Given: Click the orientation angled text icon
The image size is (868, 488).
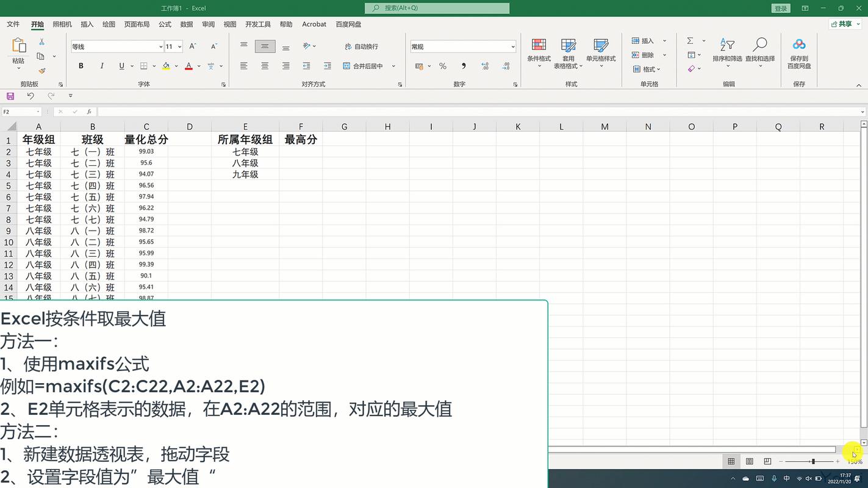Looking at the screenshot, I should click(x=307, y=46).
